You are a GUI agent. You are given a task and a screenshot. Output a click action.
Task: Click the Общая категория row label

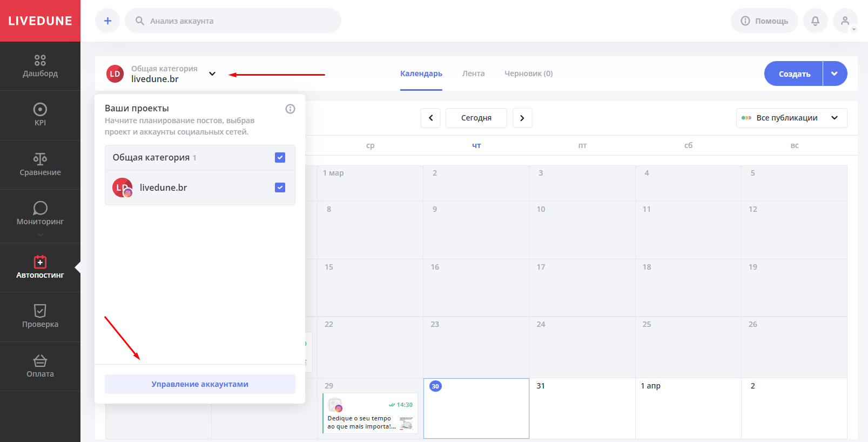pyautogui.click(x=151, y=157)
